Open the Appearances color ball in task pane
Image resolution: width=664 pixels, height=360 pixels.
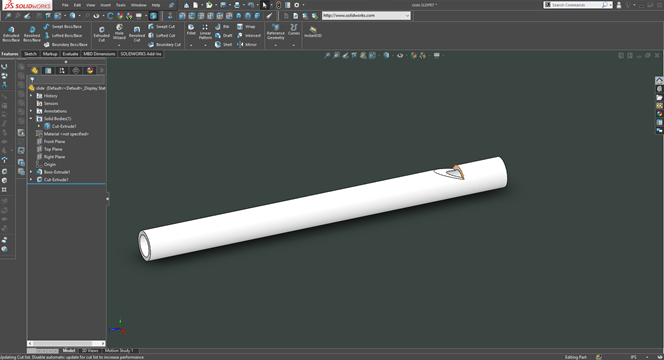(x=659, y=114)
